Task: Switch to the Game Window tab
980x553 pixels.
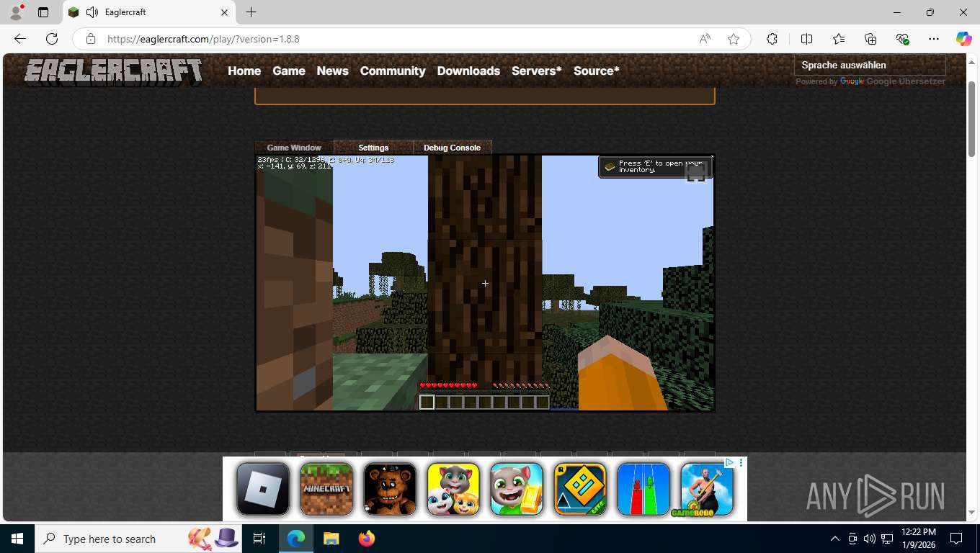Action: coord(294,148)
